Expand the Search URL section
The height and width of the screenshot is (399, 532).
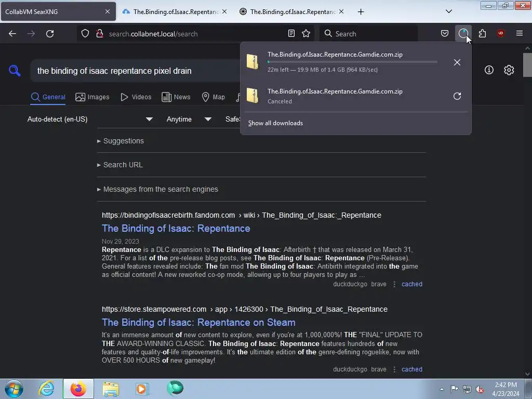pyautogui.click(x=120, y=165)
